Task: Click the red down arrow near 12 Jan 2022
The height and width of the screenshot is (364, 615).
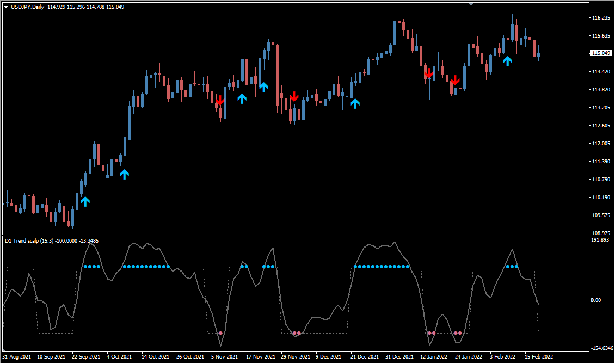Action: (429, 73)
